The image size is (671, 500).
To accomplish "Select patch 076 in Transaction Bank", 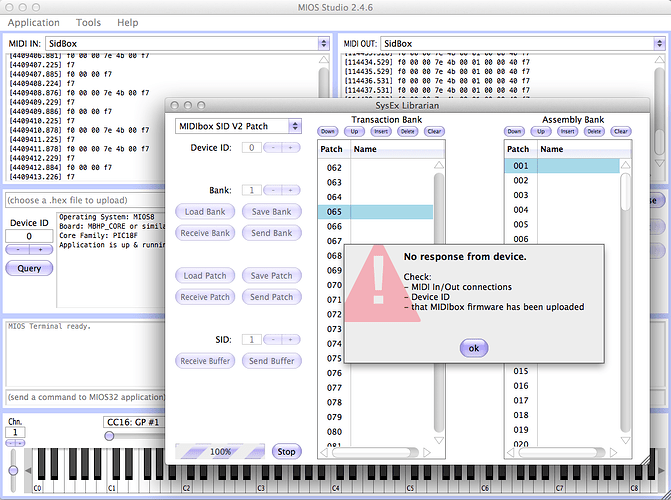I will click(375, 373).
